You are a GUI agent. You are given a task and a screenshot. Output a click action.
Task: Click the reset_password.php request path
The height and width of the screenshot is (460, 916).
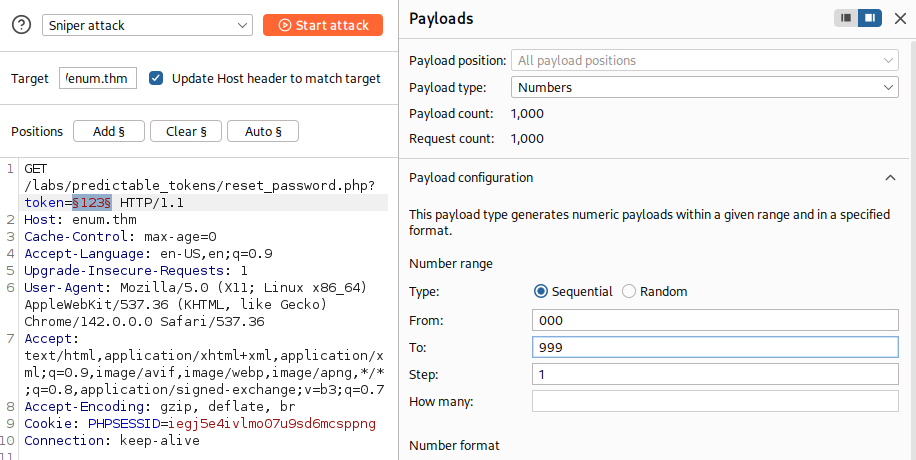[x=200, y=185]
